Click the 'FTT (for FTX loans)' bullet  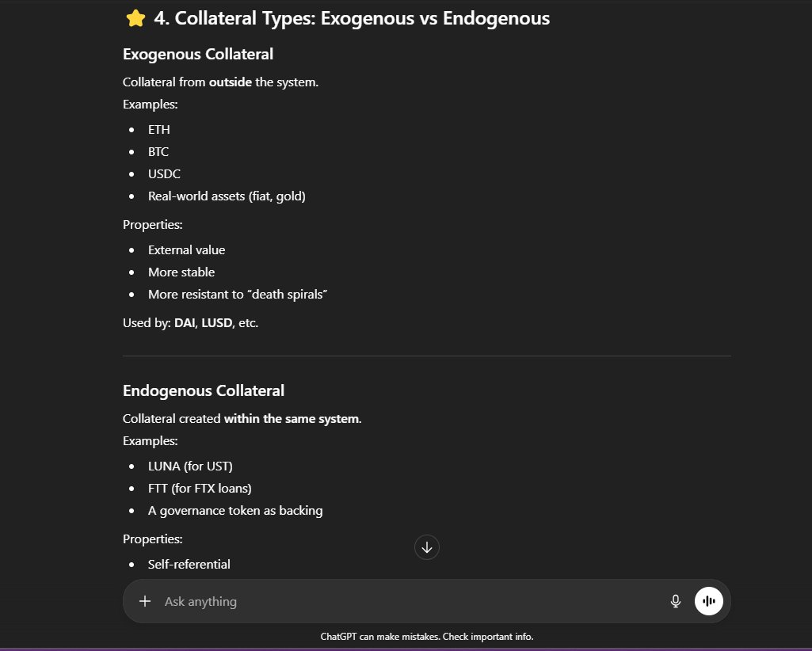pos(200,489)
